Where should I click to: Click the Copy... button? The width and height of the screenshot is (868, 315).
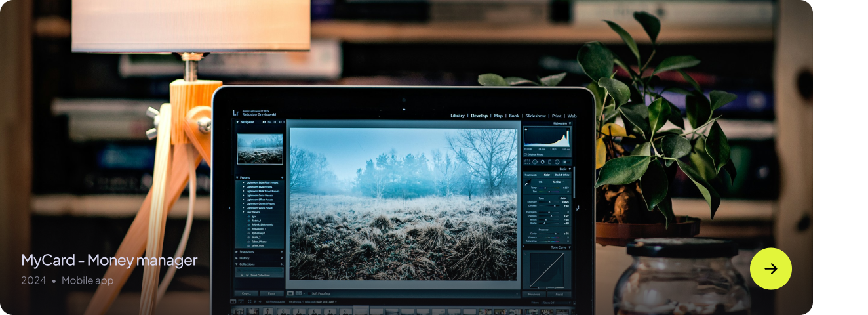pyautogui.click(x=246, y=293)
